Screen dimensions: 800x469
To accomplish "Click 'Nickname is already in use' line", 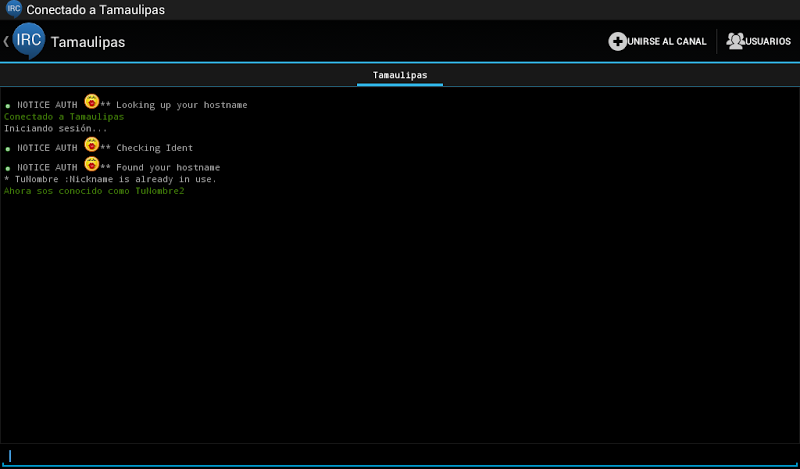I will pos(110,180).
